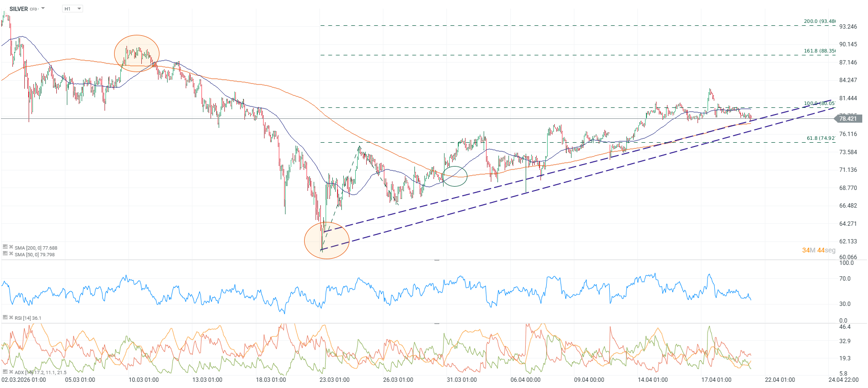Screen dimensions: 868x388
Task: Click the resize handle above ADX panel
Action: pos(436,324)
